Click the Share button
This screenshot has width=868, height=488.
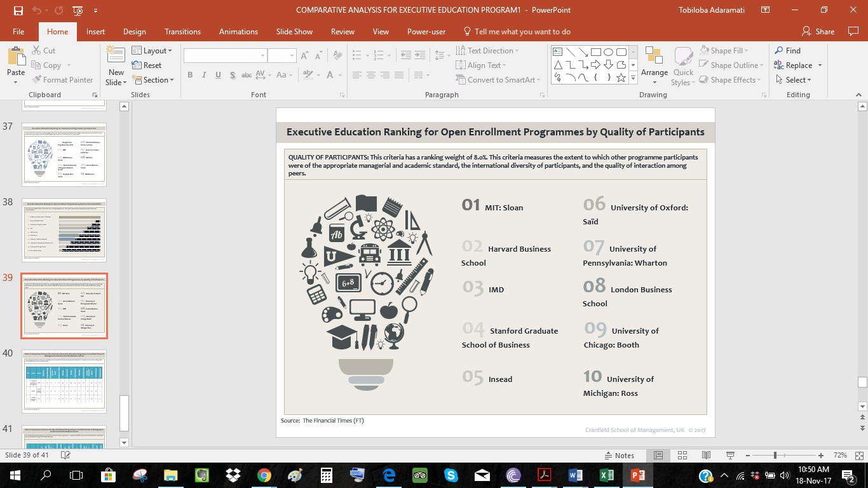818,31
